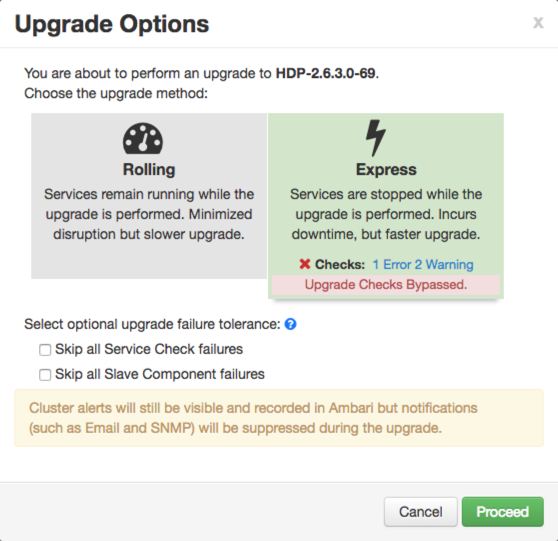Click the Express heading text
Viewport: 558px width, 541px height.
(386, 169)
